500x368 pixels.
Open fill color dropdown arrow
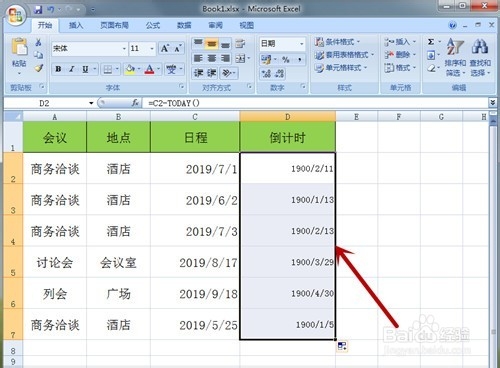pyautogui.click(x=139, y=69)
